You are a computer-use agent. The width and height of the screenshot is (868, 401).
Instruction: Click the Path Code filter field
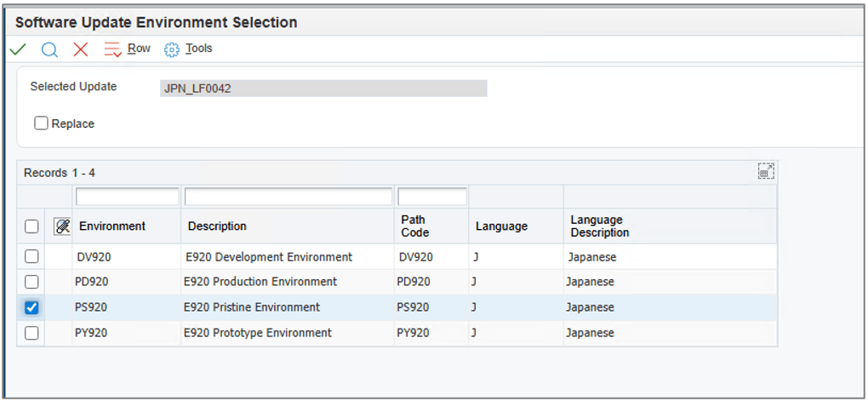pyautogui.click(x=432, y=197)
